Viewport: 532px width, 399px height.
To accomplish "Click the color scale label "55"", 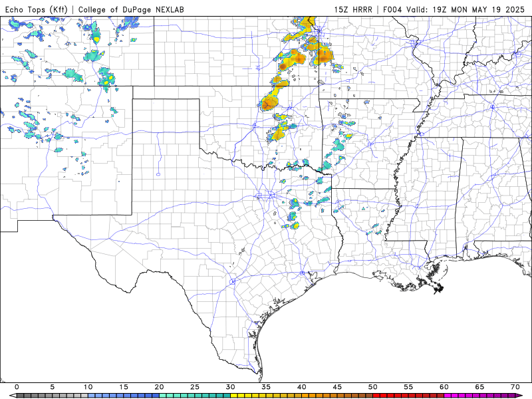I will [x=408, y=387].
